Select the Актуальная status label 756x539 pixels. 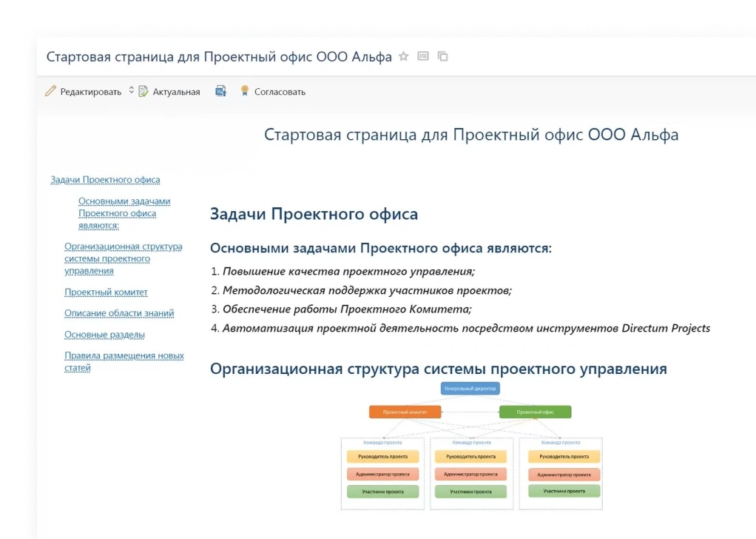coord(176,92)
